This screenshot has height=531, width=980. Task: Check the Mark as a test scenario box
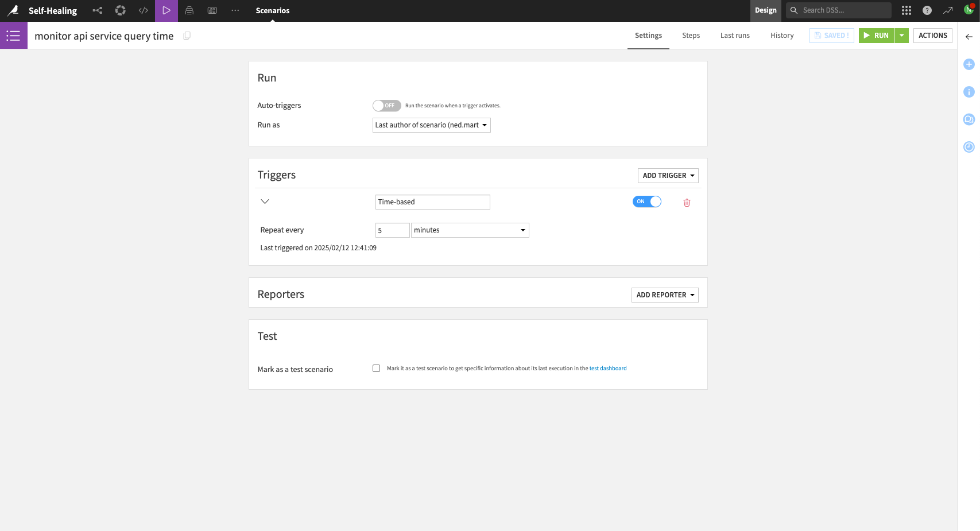click(376, 369)
